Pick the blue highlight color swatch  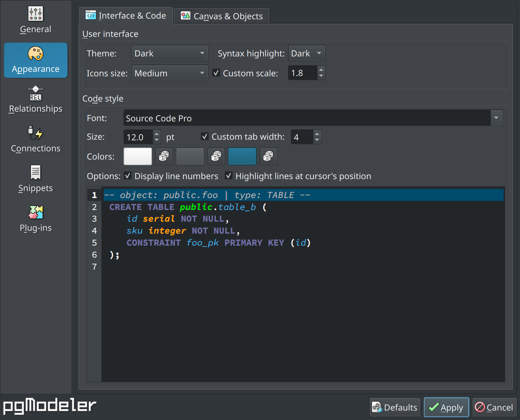242,156
